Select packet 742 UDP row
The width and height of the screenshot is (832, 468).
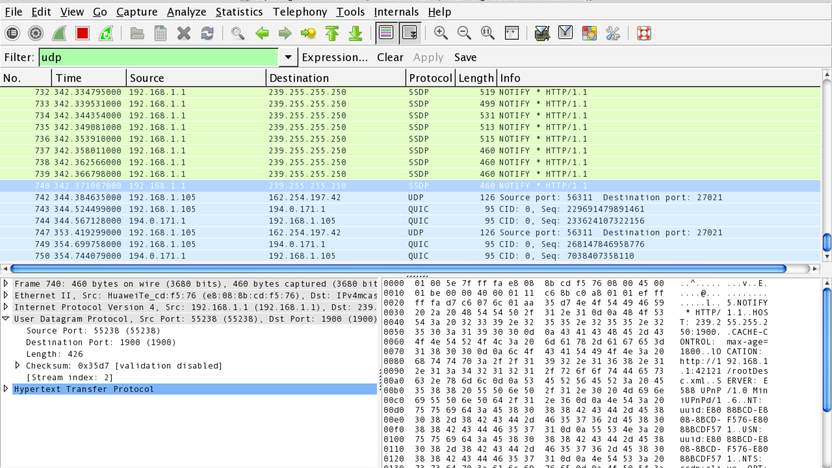(411, 197)
